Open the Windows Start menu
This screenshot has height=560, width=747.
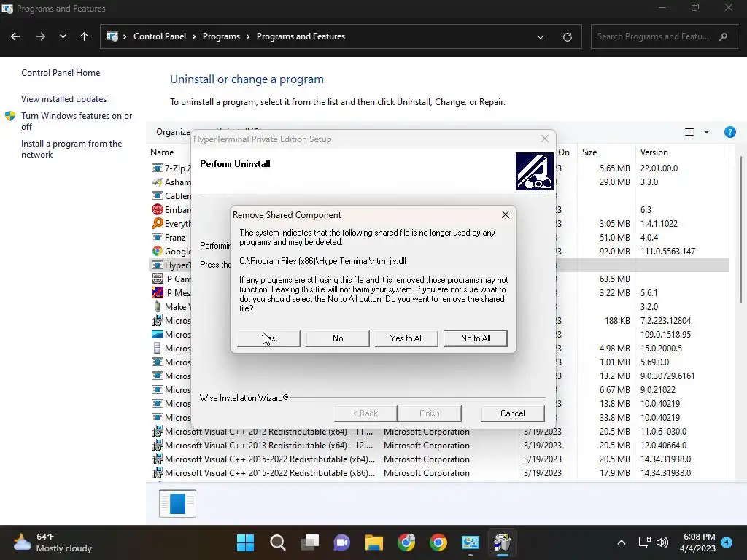click(x=245, y=542)
